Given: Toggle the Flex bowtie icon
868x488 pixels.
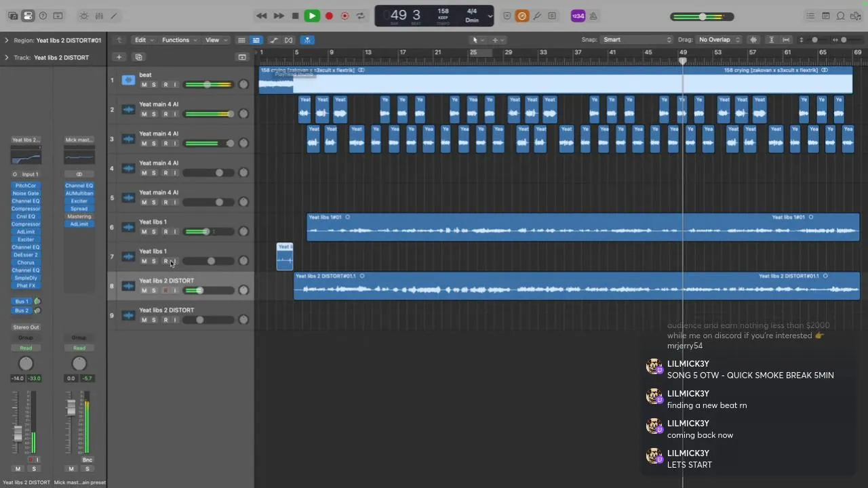Looking at the screenshot, I should [289, 40].
